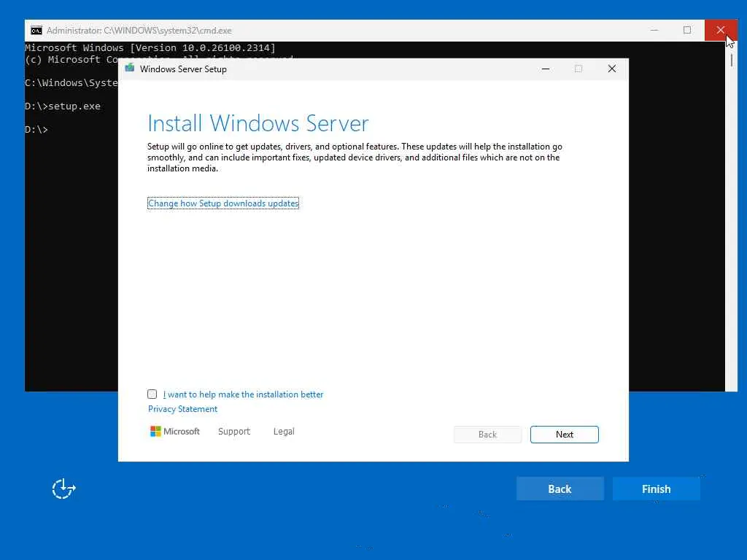Click the cmd.exe vertical scrollbar
This screenshot has width=747, height=560.
[x=731, y=216]
